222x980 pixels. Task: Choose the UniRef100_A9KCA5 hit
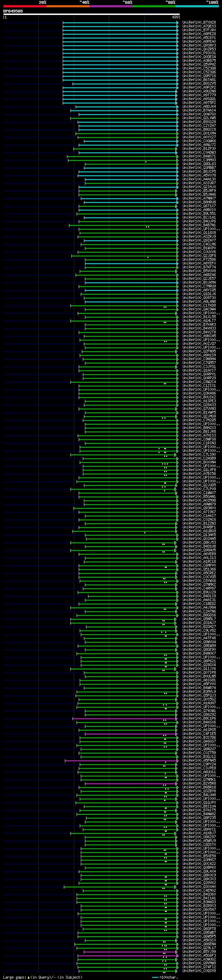click(x=199, y=336)
